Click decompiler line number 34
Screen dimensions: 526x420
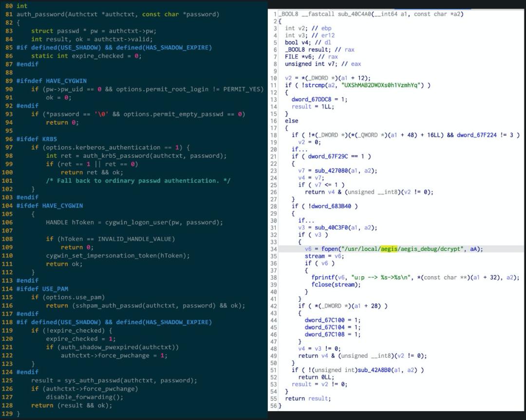point(273,249)
